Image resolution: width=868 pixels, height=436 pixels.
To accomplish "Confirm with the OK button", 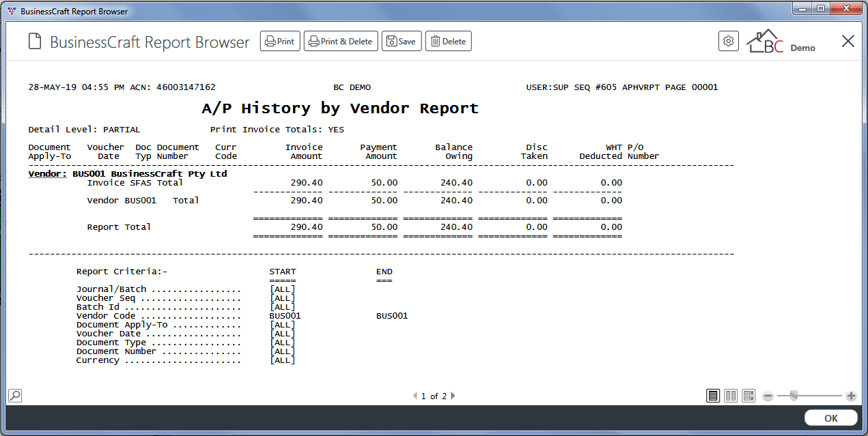I will tap(831, 418).
